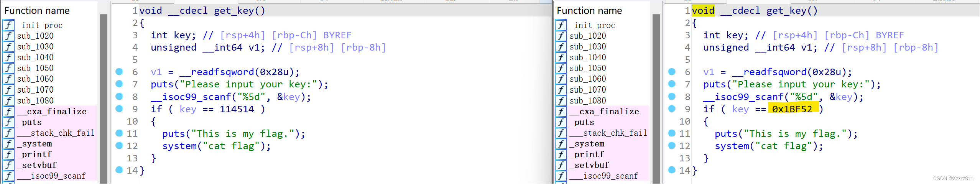Click the left function list's vertical scrollbar

(x=103, y=96)
